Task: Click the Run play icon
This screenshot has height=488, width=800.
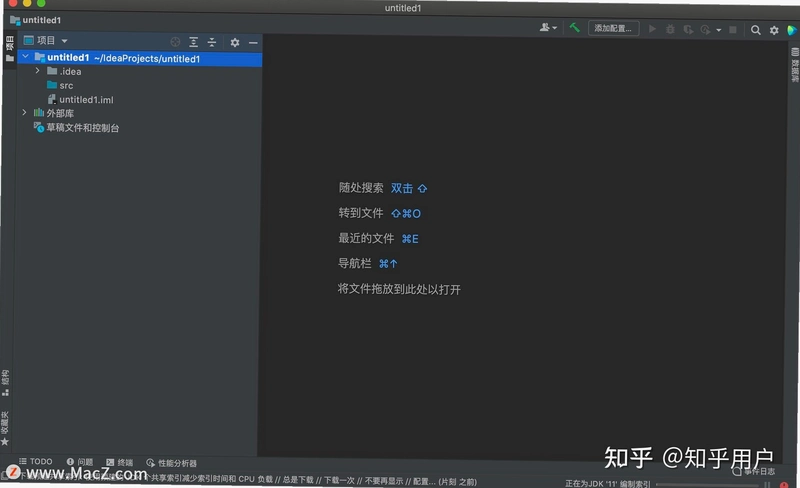Action: [x=652, y=29]
